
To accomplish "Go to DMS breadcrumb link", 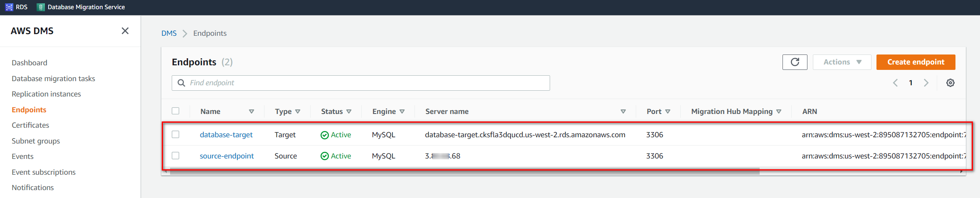I will (x=169, y=33).
